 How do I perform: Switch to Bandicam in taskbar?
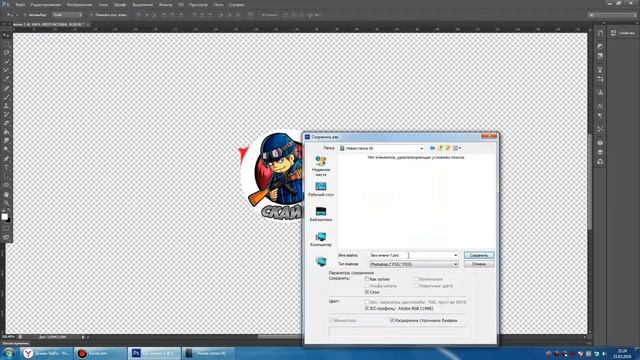(x=100, y=353)
